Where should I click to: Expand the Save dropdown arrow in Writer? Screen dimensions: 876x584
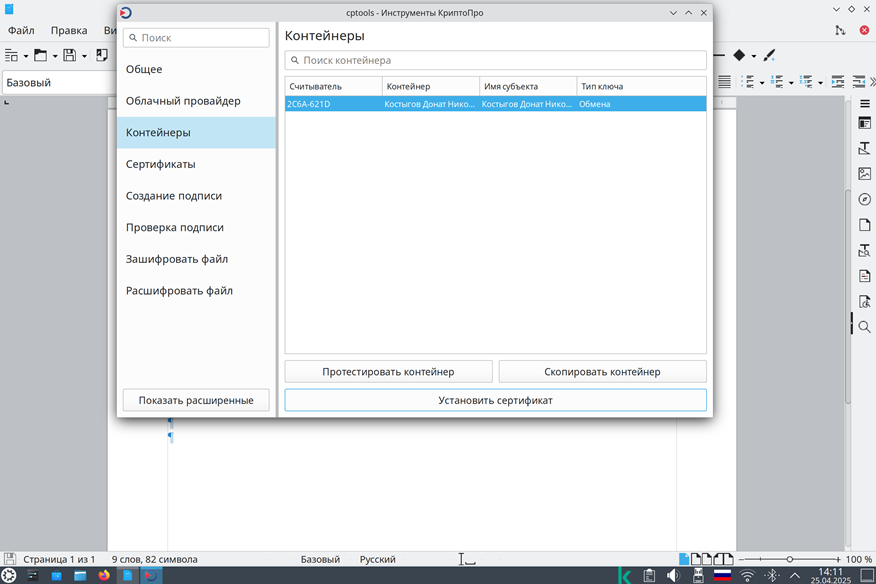click(84, 56)
